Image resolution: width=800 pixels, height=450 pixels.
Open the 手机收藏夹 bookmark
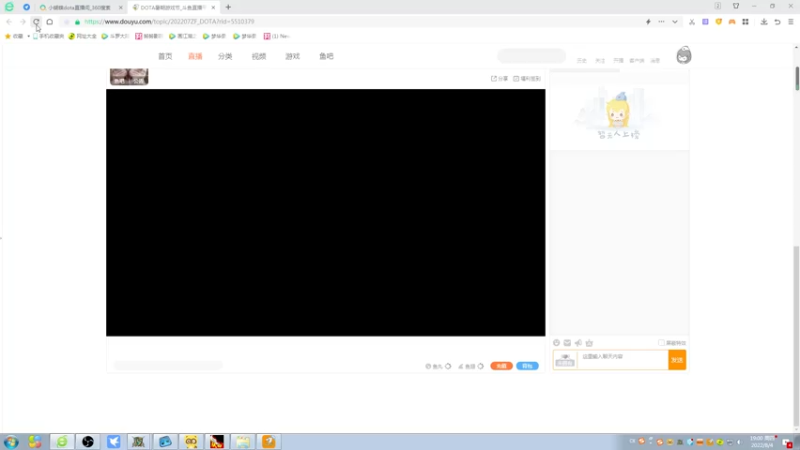[x=48, y=36]
